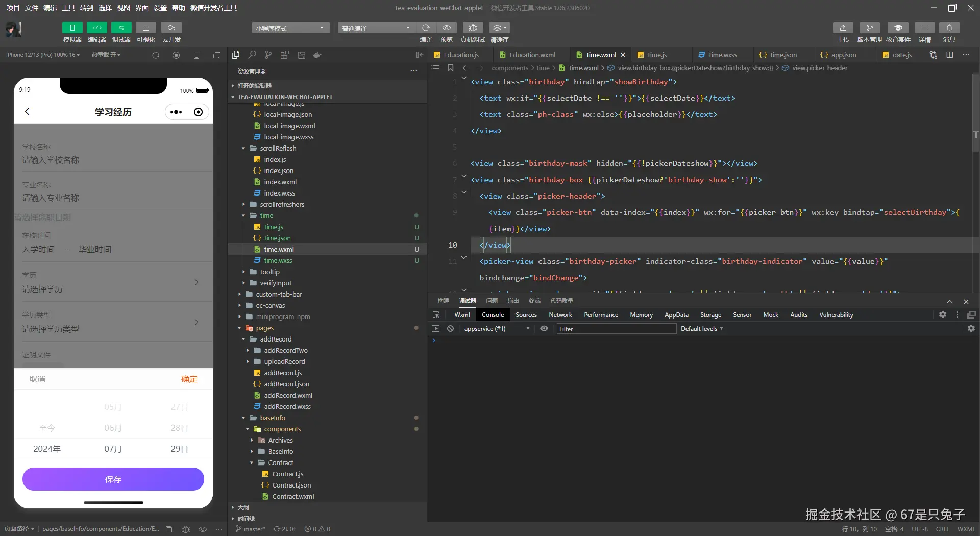Click the search icon in sidebar

pyautogui.click(x=252, y=55)
